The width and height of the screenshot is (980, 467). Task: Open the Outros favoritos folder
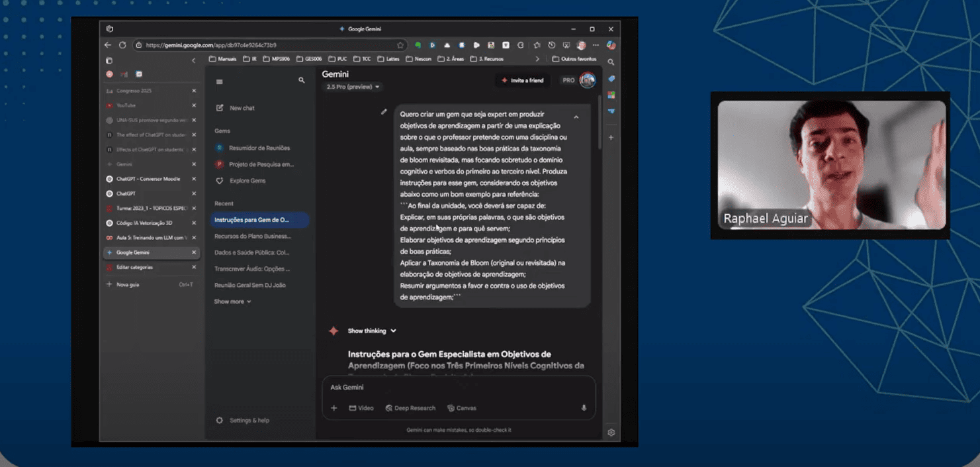point(573,59)
